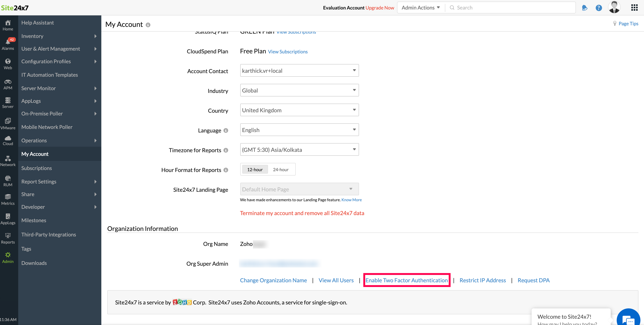
Task: Click Language info icon
Action: click(226, 130)
